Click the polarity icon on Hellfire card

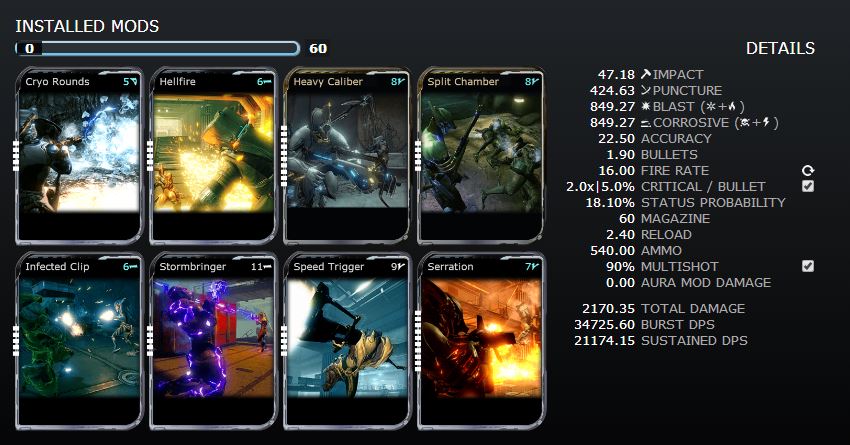(268, 82)
